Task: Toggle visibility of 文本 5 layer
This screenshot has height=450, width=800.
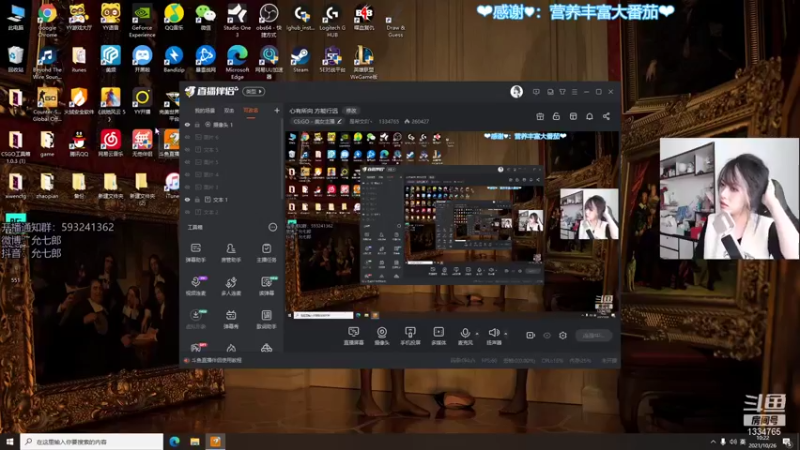Action: [187, 149]
